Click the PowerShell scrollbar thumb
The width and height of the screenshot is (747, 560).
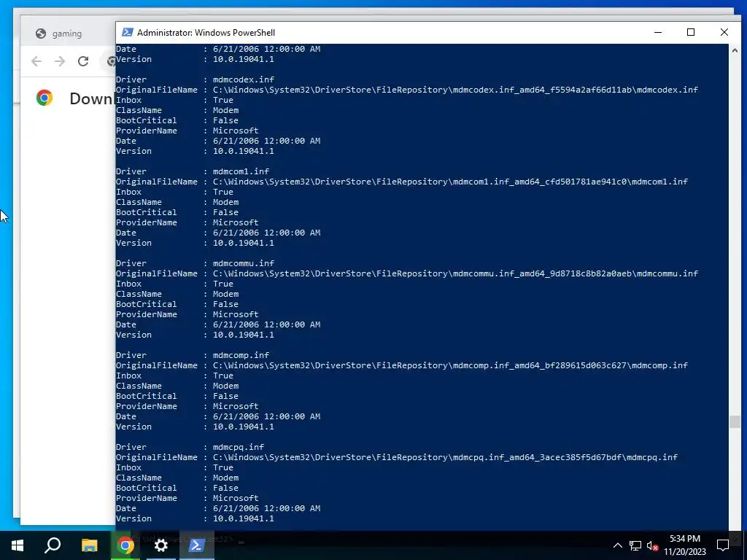[x=735, y=422]
